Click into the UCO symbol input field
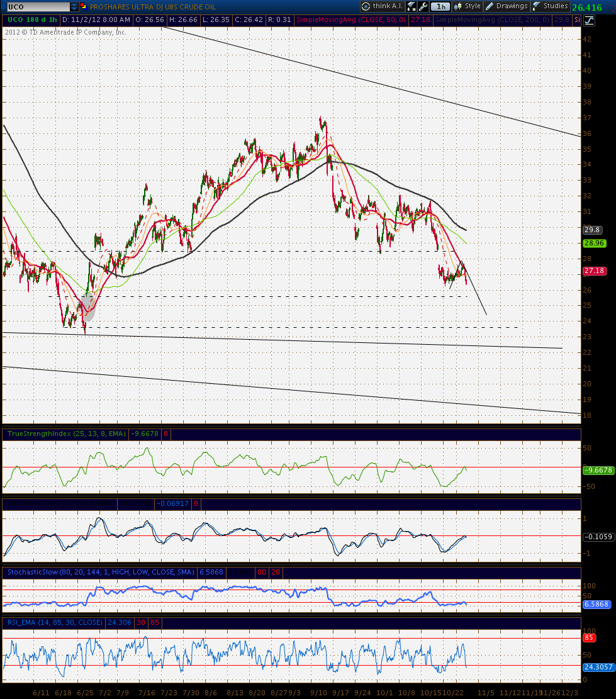616x699 pixels. [x=38, y=7]
